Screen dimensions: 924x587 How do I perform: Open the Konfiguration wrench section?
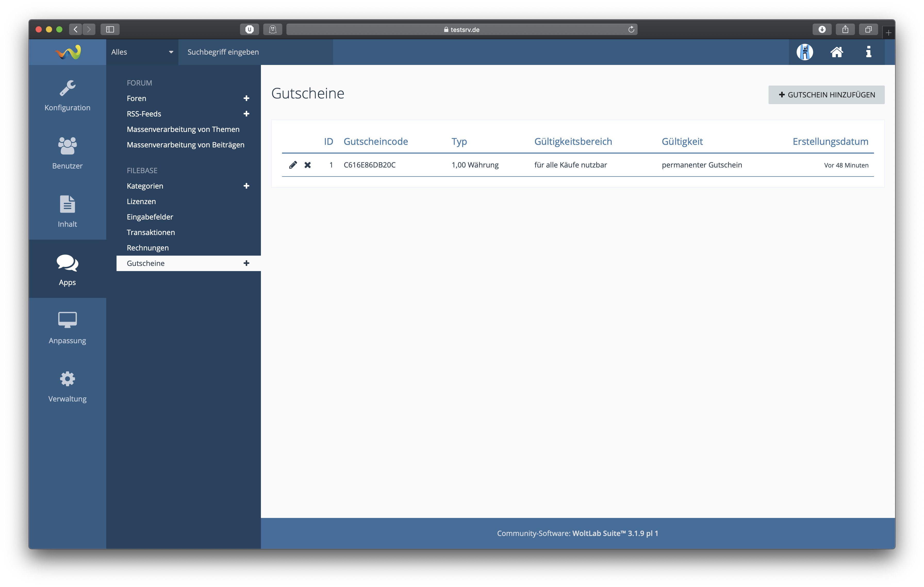tap(68, 95)
